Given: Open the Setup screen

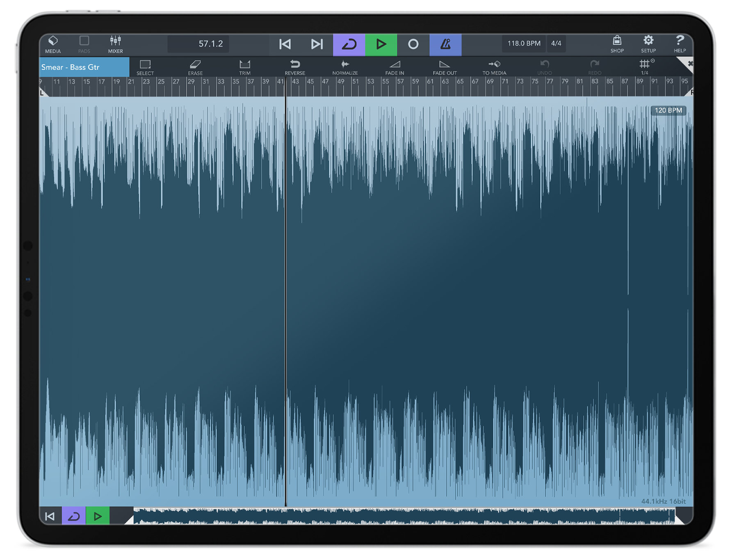Looking at the screenshot, I should [x=648, y=43].
